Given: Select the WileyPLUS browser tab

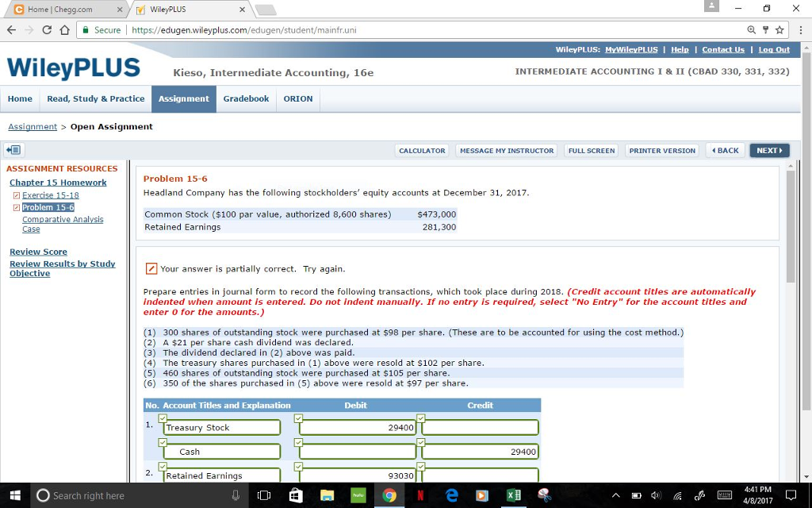Looking at the screenshot, I should 189,10.
